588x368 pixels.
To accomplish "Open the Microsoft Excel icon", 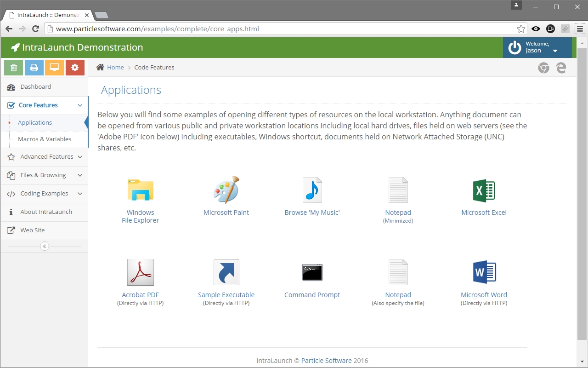I will click(484, 190).
